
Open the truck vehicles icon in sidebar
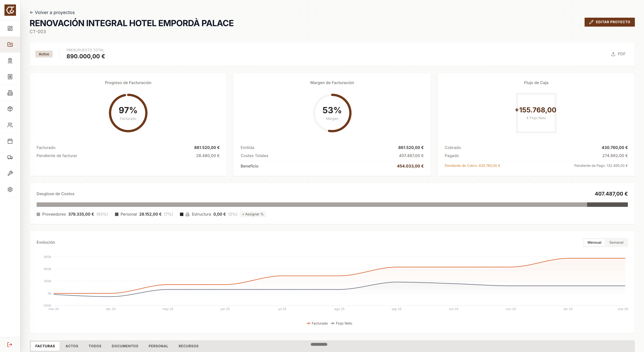(x=10, y=157)
